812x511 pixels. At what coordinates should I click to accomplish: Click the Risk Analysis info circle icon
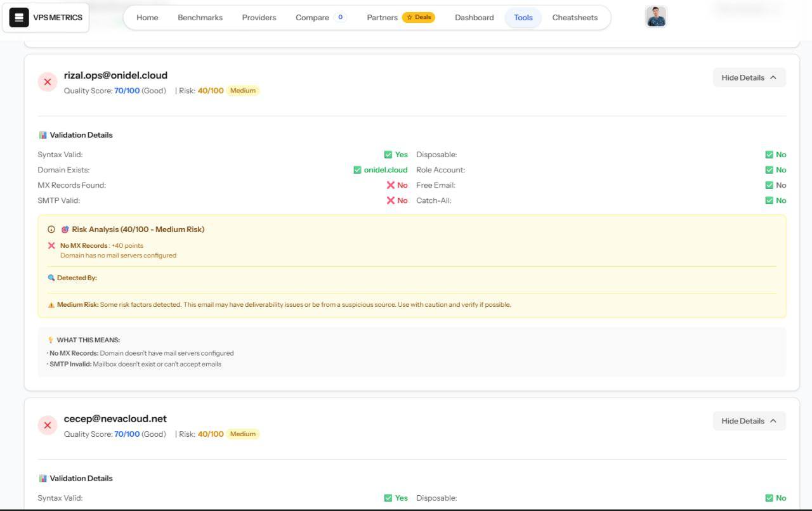pos(51,230)
